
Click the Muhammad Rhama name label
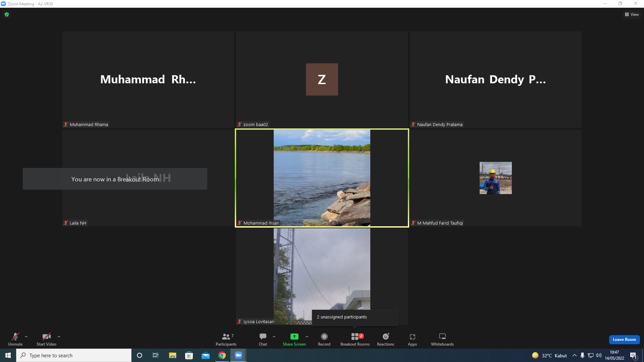(89, 124)
